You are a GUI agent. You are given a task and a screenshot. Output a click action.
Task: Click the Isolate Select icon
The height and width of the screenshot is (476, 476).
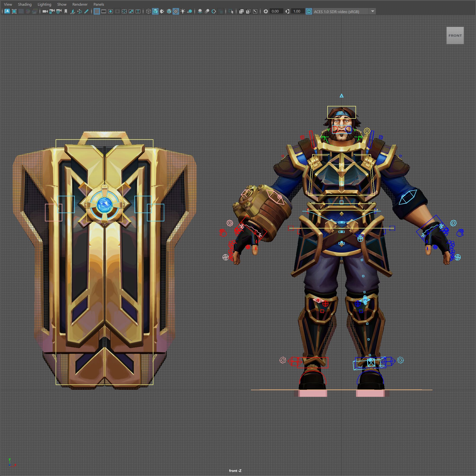[231, 11]
